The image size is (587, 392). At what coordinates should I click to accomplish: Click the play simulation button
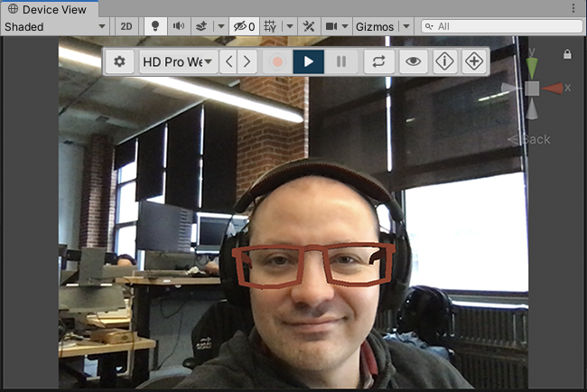309,61
